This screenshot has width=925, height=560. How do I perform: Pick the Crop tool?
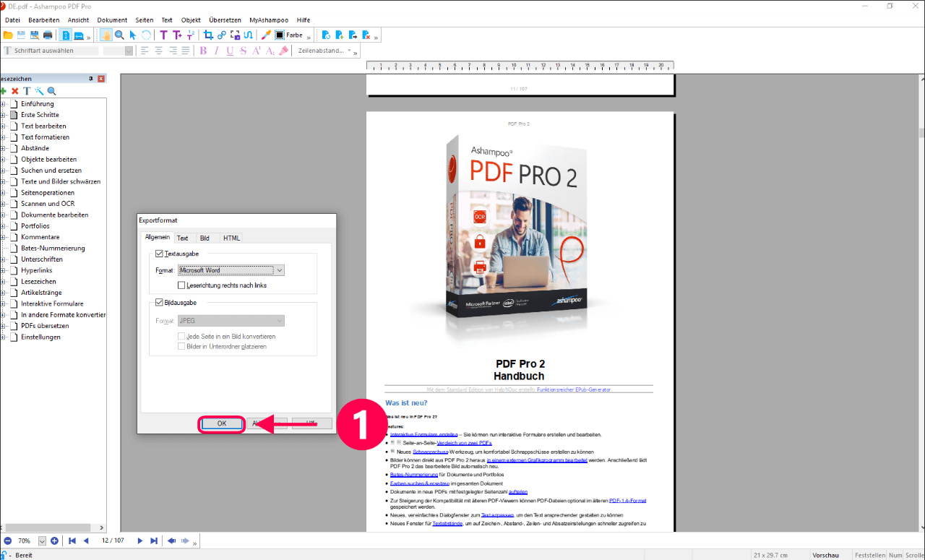pyautogui.click(x=209, y=35)
